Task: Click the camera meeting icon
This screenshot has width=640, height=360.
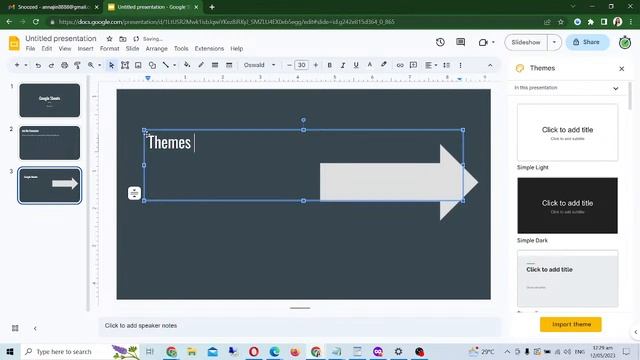Action: pos(483,42)
